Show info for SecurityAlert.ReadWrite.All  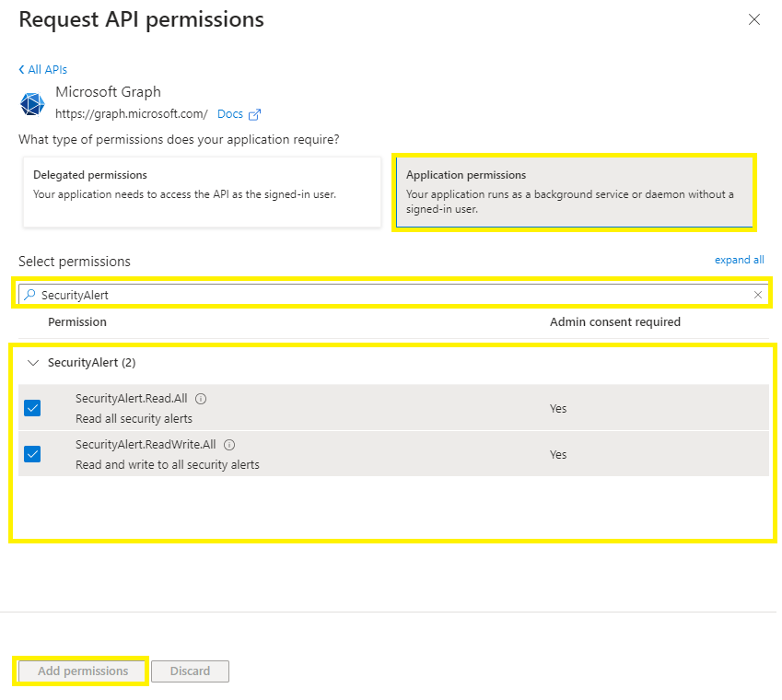[x=229, y=445]
